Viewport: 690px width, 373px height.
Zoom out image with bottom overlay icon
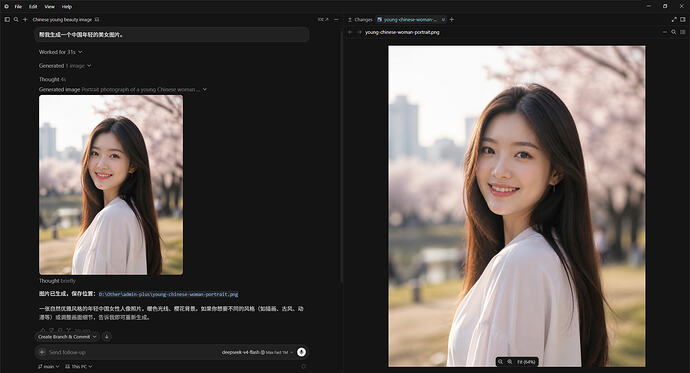coord(500,362)
